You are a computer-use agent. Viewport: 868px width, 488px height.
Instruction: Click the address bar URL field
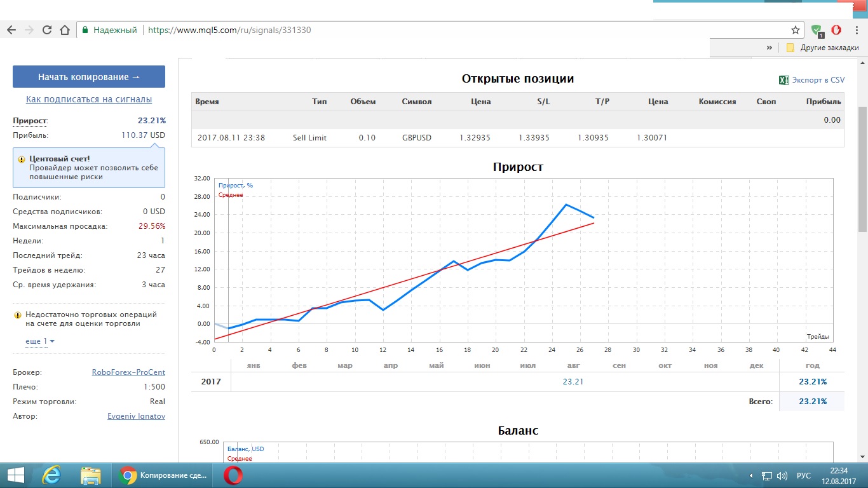point(432,30)
